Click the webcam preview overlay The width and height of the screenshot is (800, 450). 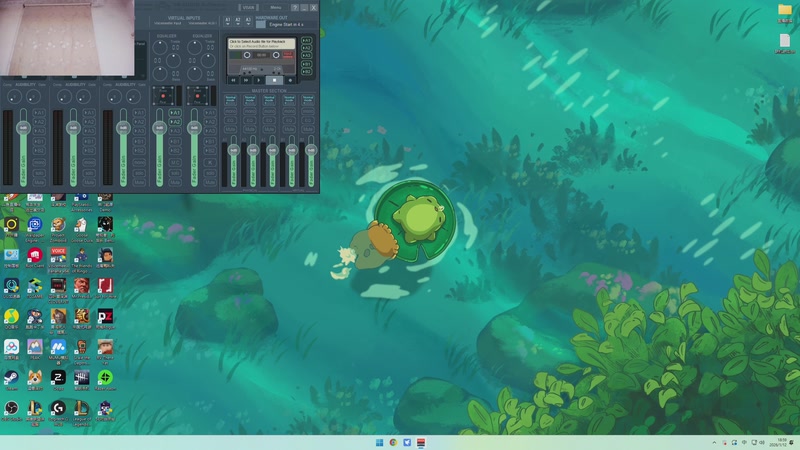tap(67, 38)
